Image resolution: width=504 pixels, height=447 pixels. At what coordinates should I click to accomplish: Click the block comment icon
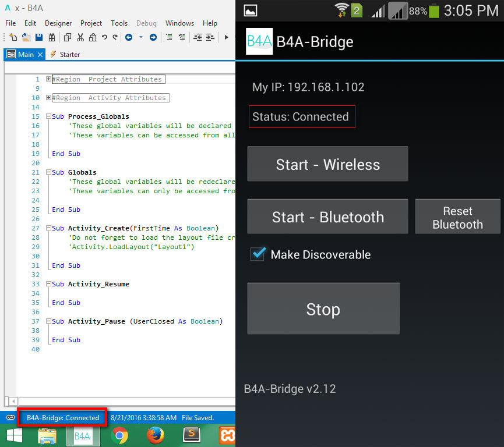169,37
